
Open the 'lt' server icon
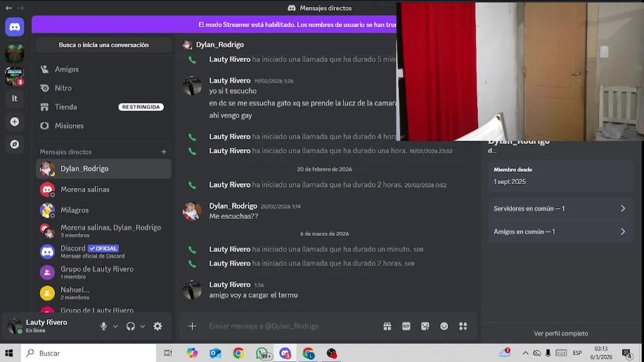pos(15,99)
